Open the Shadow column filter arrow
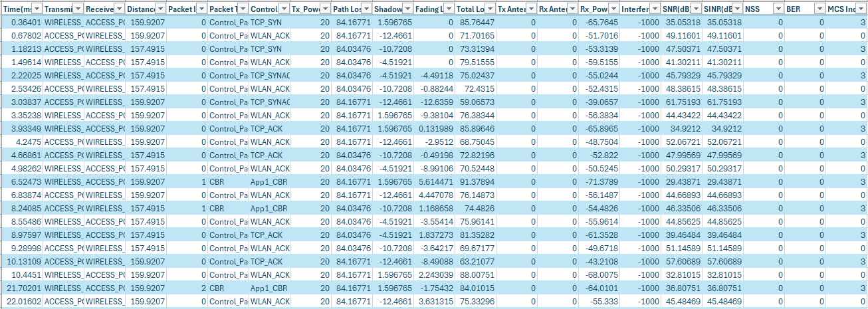Viewport: 868px width, 309px height. tap(407, 9)
